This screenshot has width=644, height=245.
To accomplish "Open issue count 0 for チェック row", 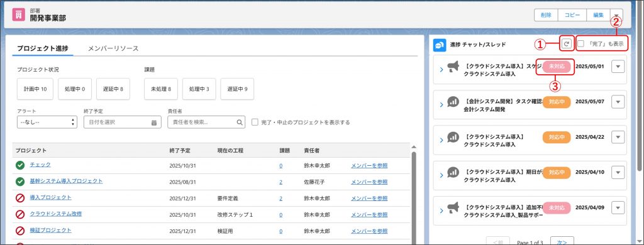I will (281, 166).
